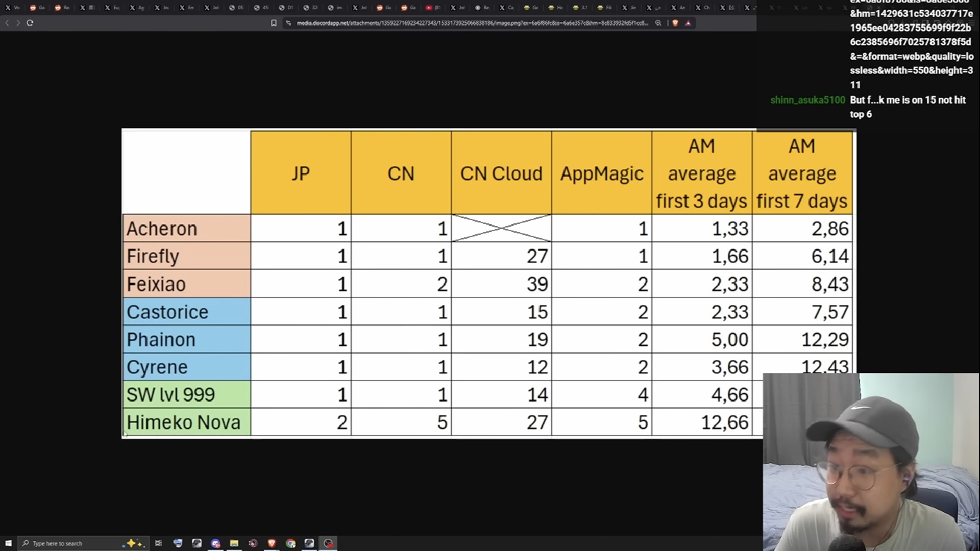Click the "Cyrene" row label

187,367
